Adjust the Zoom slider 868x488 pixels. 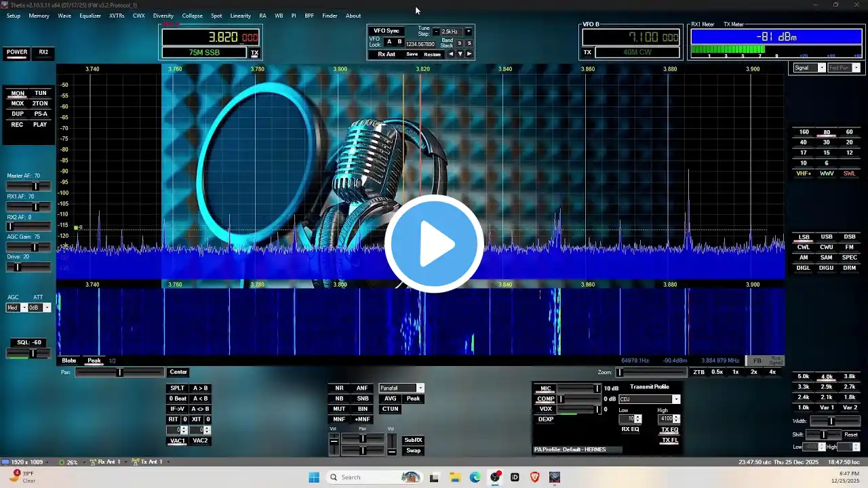[650, 372]
